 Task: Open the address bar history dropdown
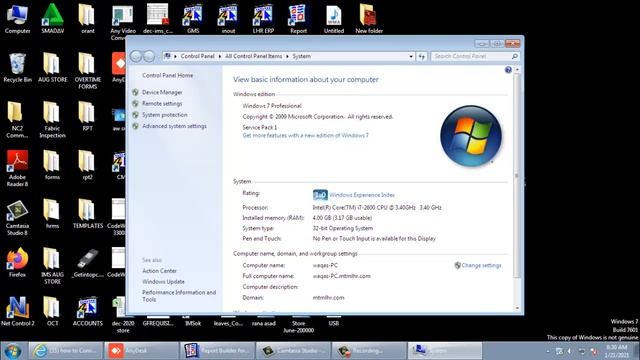[411, 56]
